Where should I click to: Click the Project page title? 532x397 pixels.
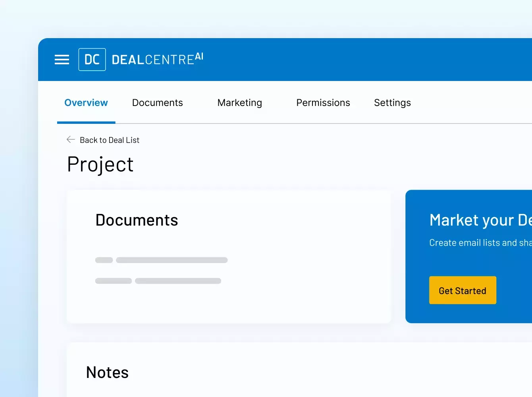coord(100,164)
